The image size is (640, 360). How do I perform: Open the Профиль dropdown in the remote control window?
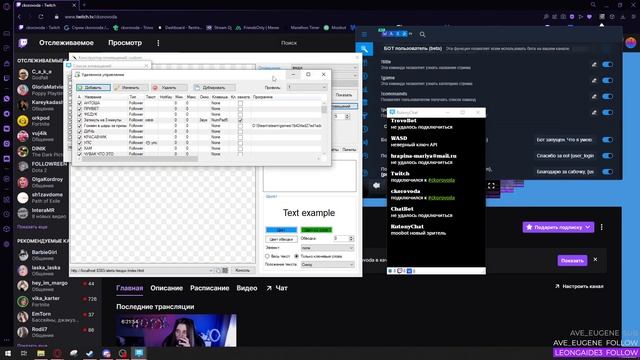pyautogui.click(x=307, y=87)
